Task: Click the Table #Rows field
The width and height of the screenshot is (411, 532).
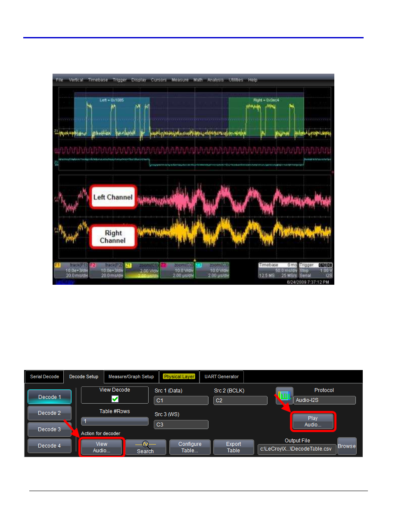Action: [115, 421]
